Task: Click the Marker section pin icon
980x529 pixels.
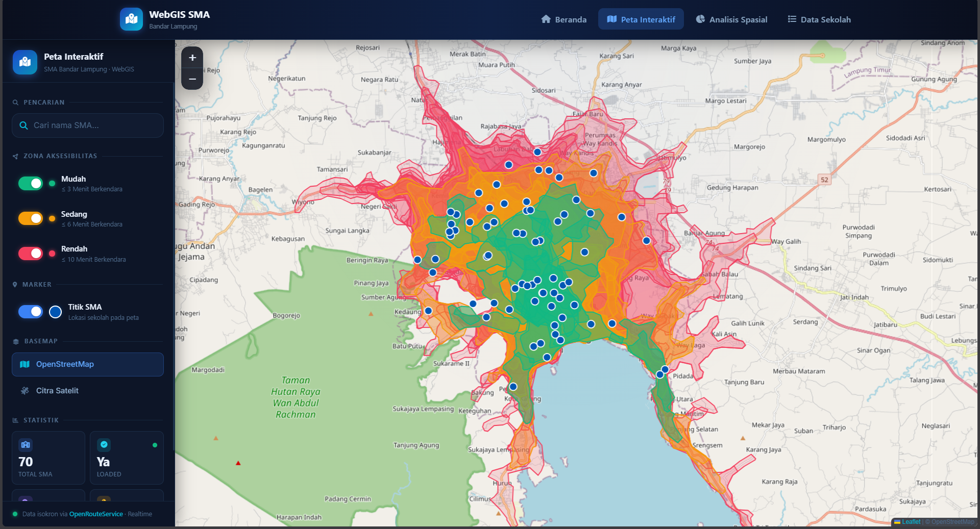Action: coord(15,285)
